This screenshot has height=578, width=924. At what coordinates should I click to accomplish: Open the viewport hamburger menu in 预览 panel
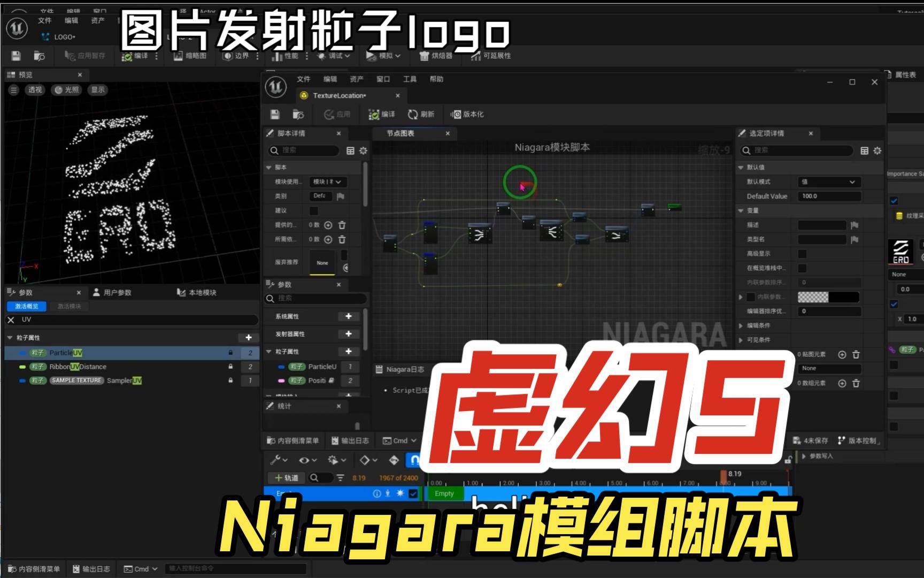(x=14, y=90)
